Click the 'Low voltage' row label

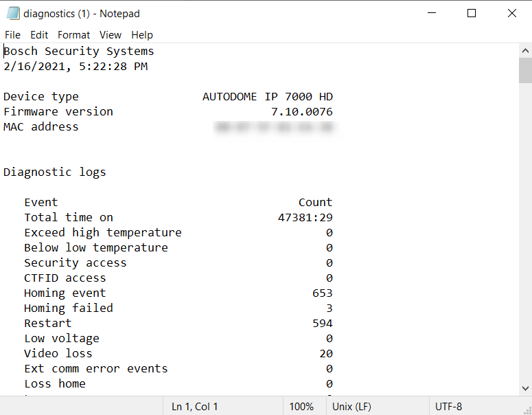coord(62,339)
